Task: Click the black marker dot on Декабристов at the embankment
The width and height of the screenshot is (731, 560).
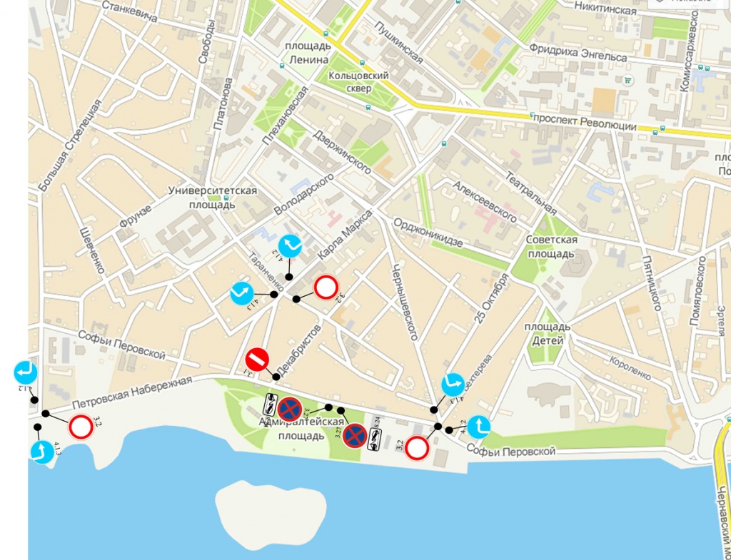Action: 276,377
